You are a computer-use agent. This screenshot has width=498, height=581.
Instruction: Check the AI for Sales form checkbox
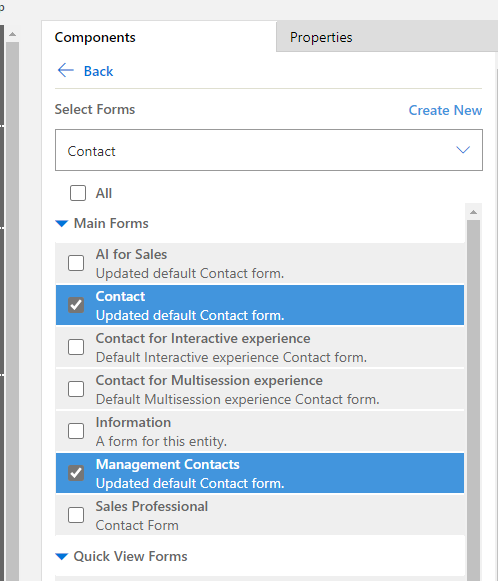pos(76,263)
